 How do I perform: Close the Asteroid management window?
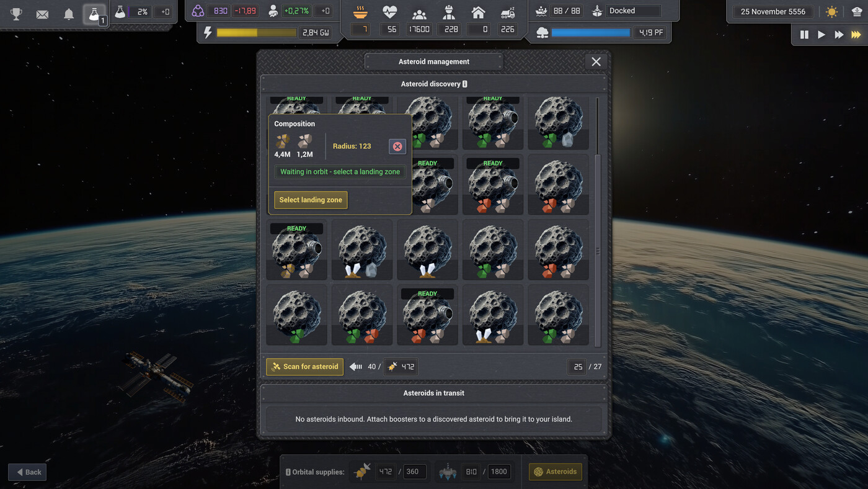(596, 61)
